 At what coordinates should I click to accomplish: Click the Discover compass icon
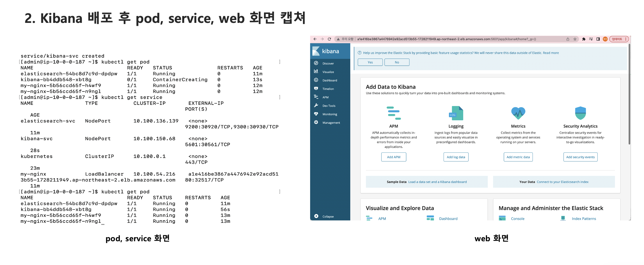coord(316,63)
